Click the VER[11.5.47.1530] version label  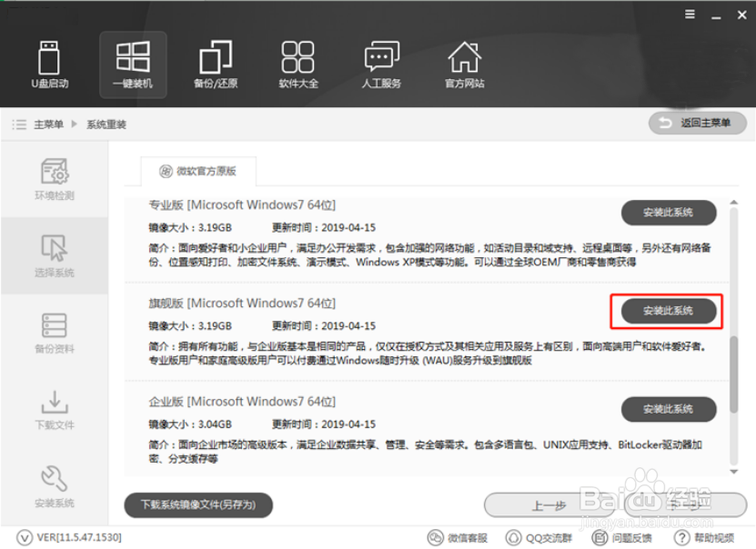click(79, 537)
